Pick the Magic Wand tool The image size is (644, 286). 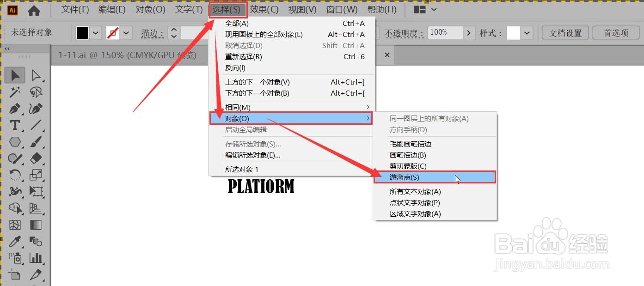[x=15, y=92]
